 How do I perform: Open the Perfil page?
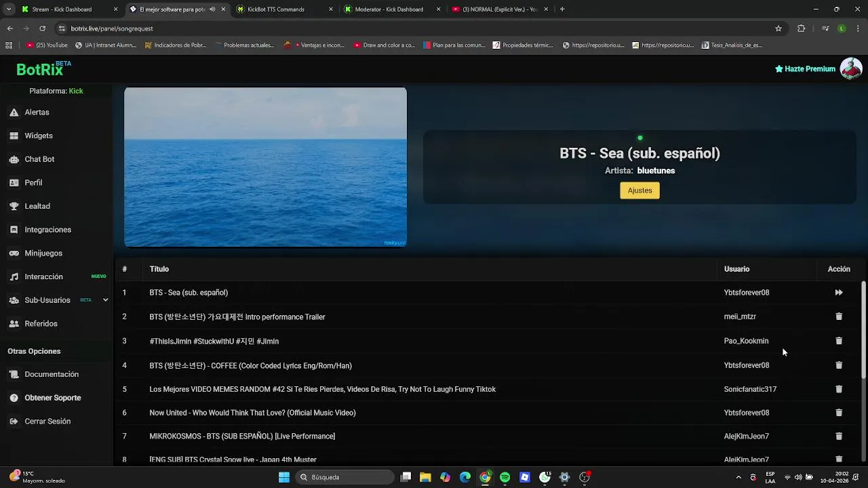pyautogui.click(x=33, y=183)
